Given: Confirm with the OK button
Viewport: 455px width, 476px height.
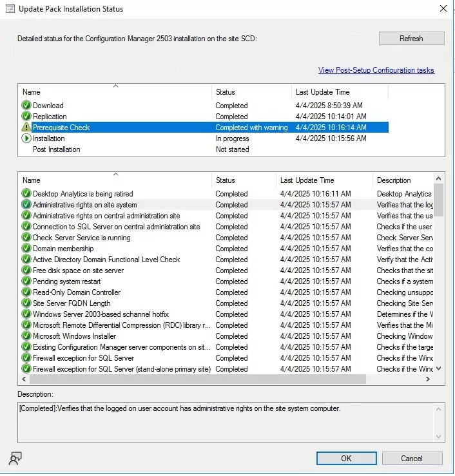Looking at the screenshot, I should tap(346, 458).
